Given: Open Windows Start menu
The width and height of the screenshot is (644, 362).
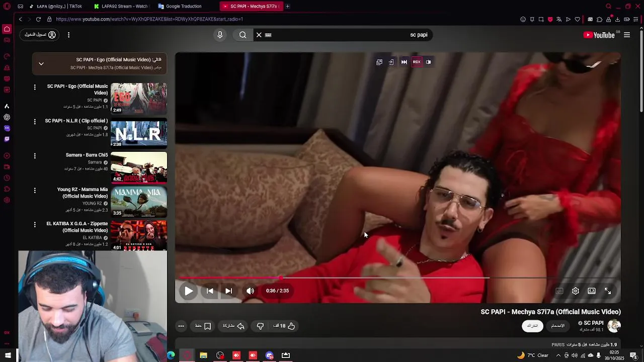Looking at the screenshot, I should [8, 355].
